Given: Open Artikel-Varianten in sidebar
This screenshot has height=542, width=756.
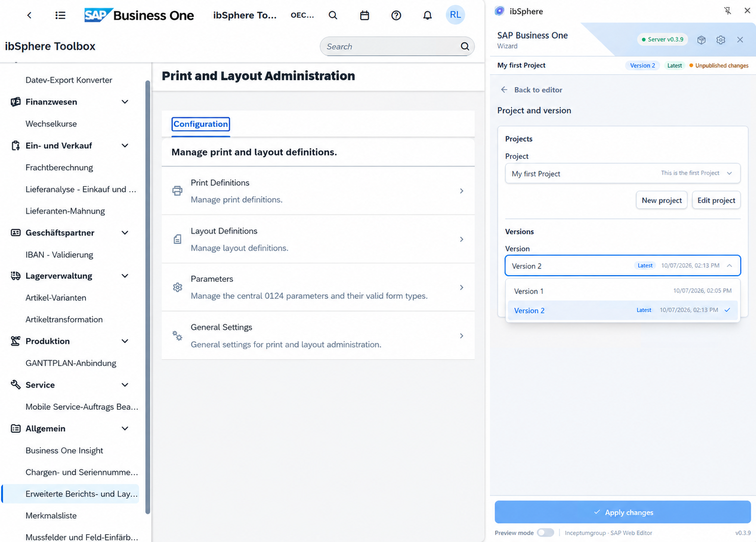Looking at the screenshot, I should pyautogui.click(x=56, y=298).
